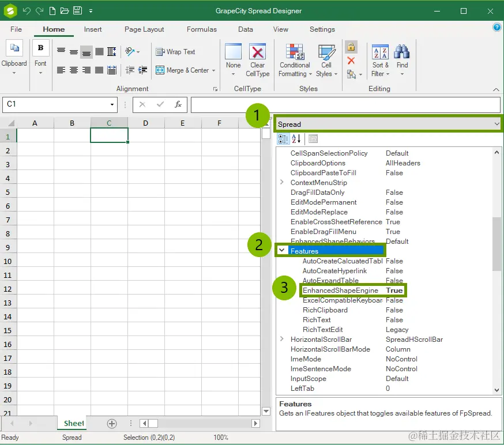Apply distributed vertical alignment icon
Screen dimensions: 504x445
click(111, 51)
